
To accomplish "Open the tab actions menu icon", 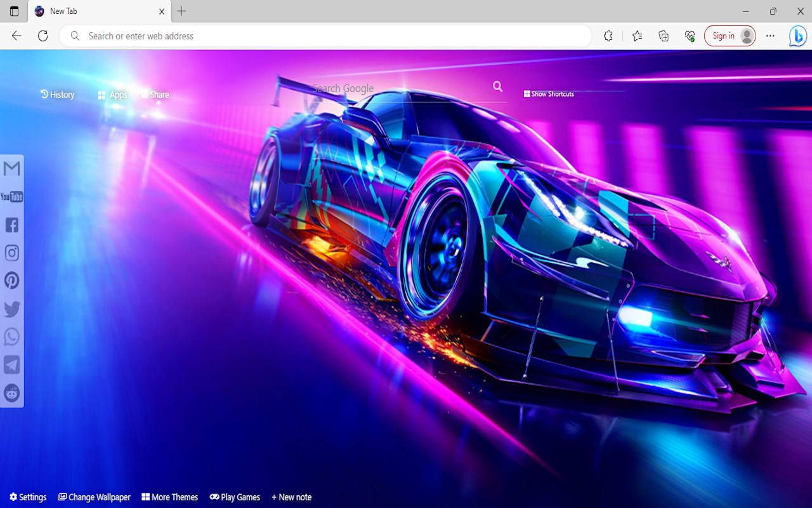I will click(x=14, y=11).
